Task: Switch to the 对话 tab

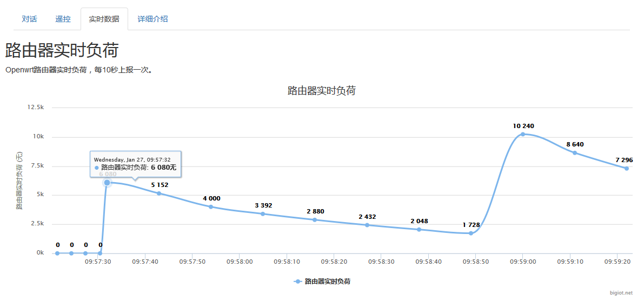Action: coord(29,19)
